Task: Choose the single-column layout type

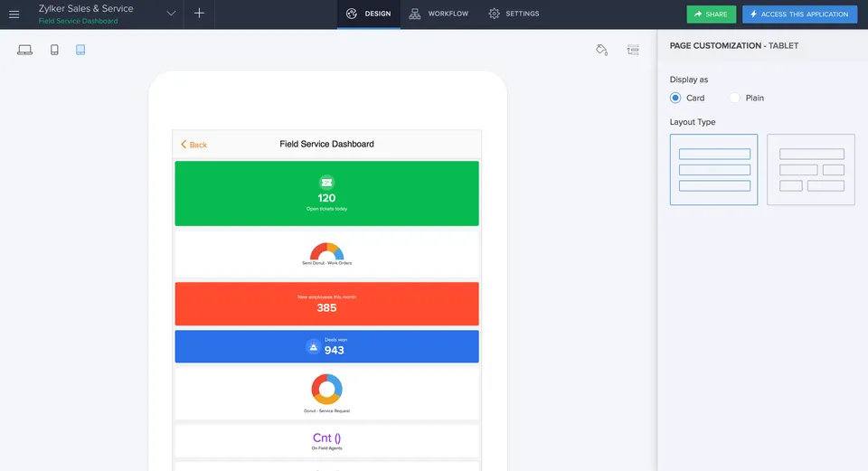Action: [713, 169]
